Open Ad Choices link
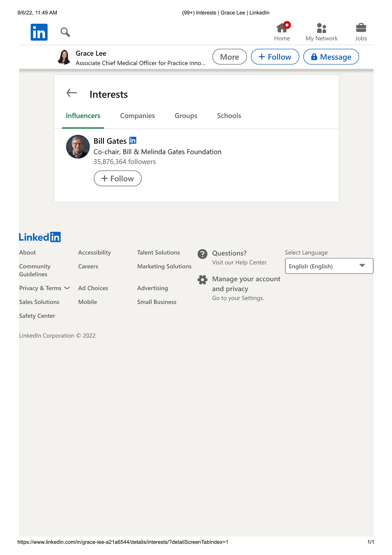 point(93,288)
